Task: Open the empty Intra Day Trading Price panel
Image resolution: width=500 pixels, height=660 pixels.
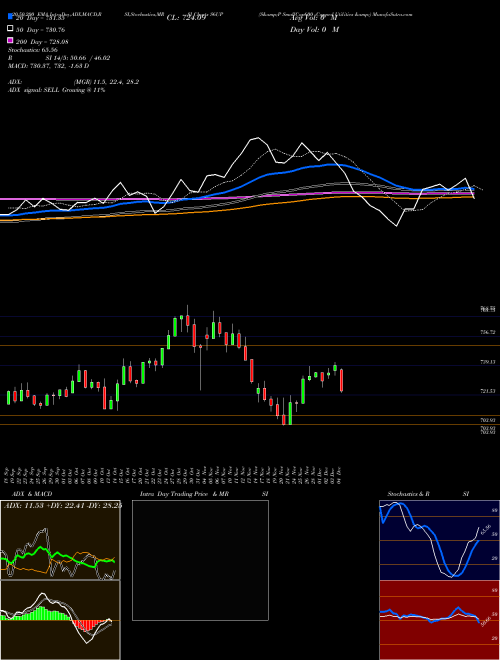Action: coord(200,560)
